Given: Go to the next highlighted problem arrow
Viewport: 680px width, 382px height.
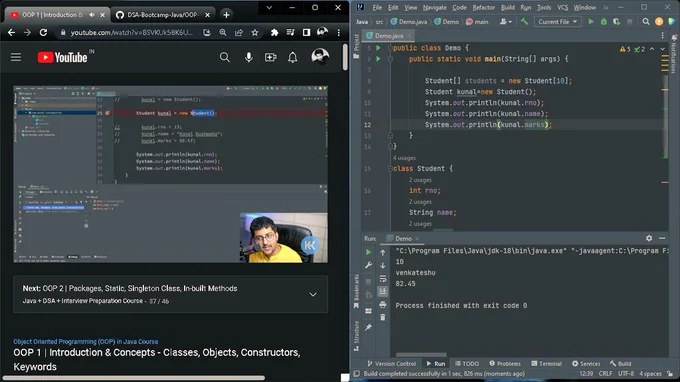Looking at the screenshot, I should (x=662, y=49).
